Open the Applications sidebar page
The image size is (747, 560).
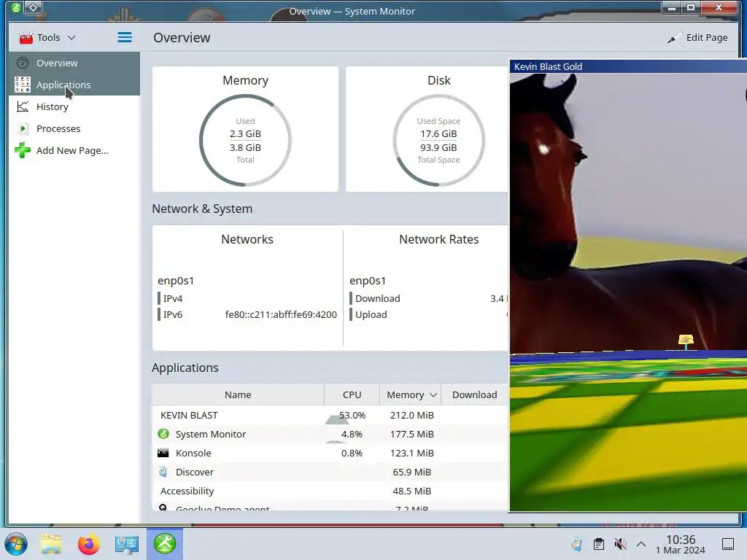(74, 85)
